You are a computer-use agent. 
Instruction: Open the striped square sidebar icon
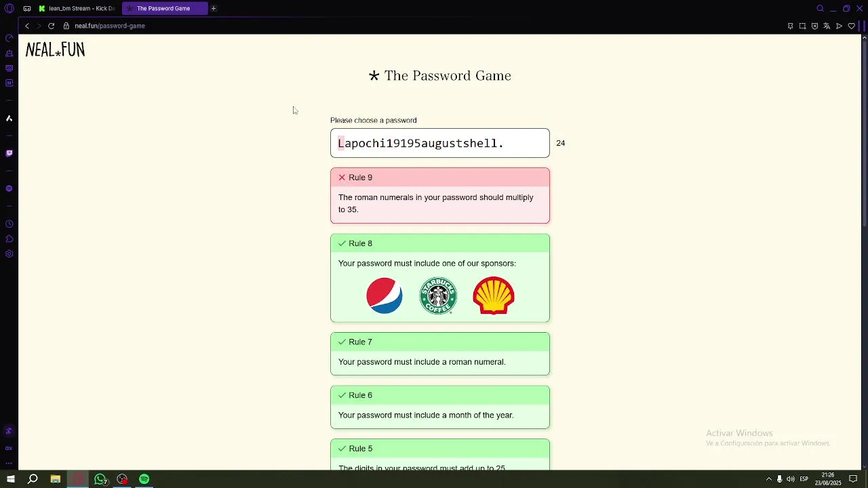point(9,68)
